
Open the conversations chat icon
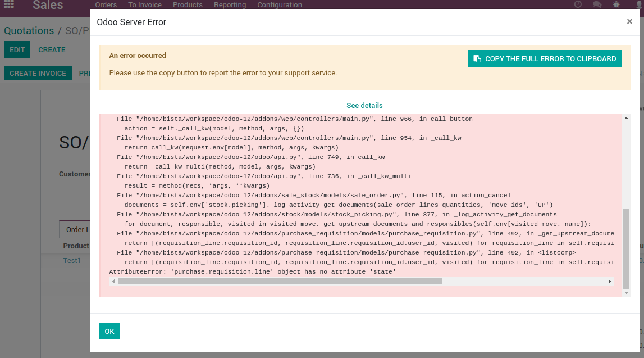(597, 4)
